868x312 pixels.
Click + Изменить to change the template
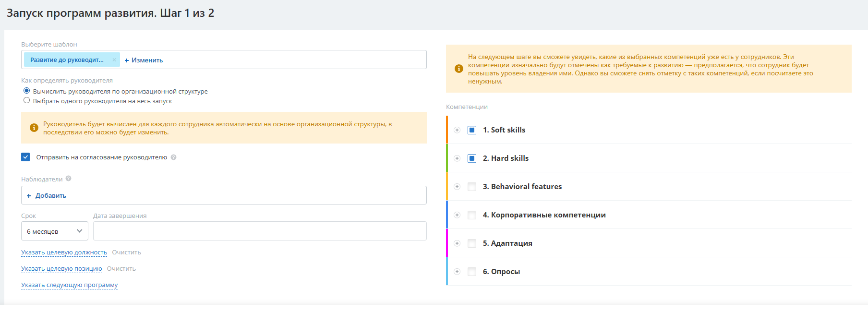144,60
